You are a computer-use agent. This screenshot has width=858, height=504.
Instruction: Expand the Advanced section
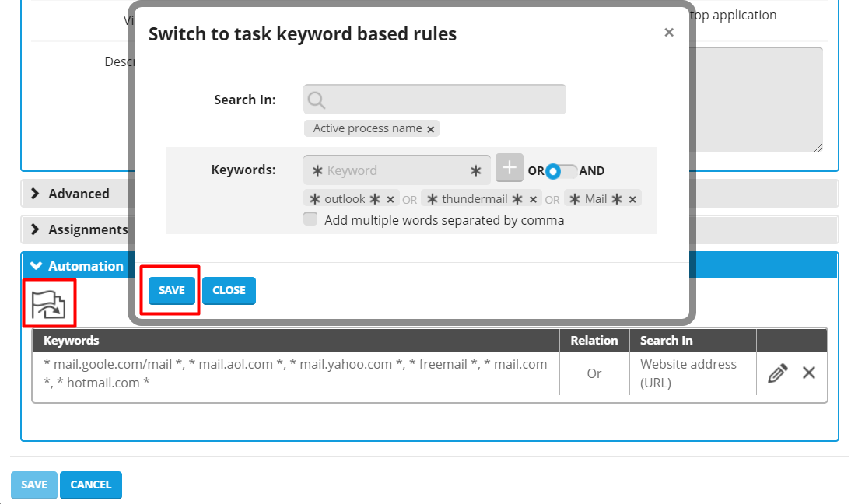(78, 194)
